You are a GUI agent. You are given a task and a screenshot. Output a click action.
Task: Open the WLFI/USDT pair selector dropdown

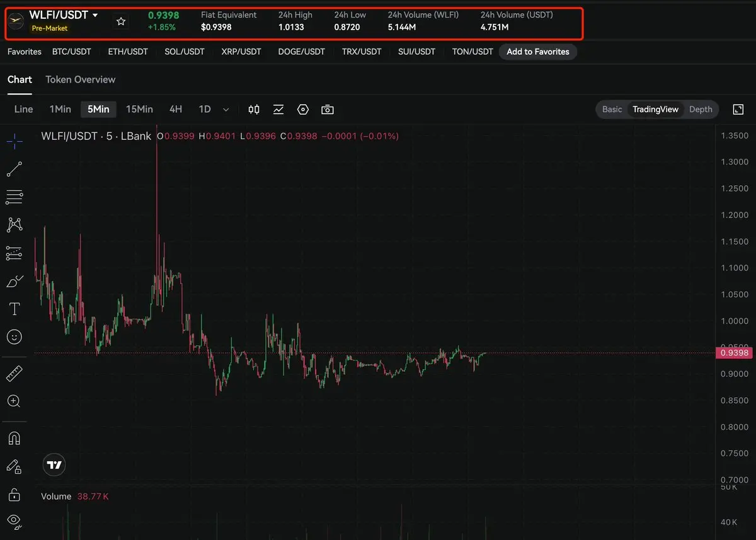point(64,15)
